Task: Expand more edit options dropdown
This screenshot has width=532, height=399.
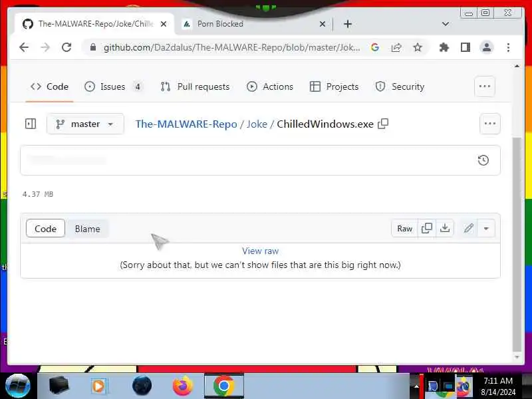Action: pyautogui.click(x=486, y=228)
